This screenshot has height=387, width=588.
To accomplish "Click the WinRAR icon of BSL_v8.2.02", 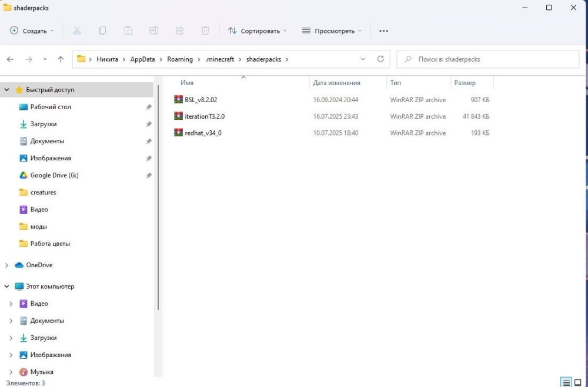I will [x=179, y=100].
